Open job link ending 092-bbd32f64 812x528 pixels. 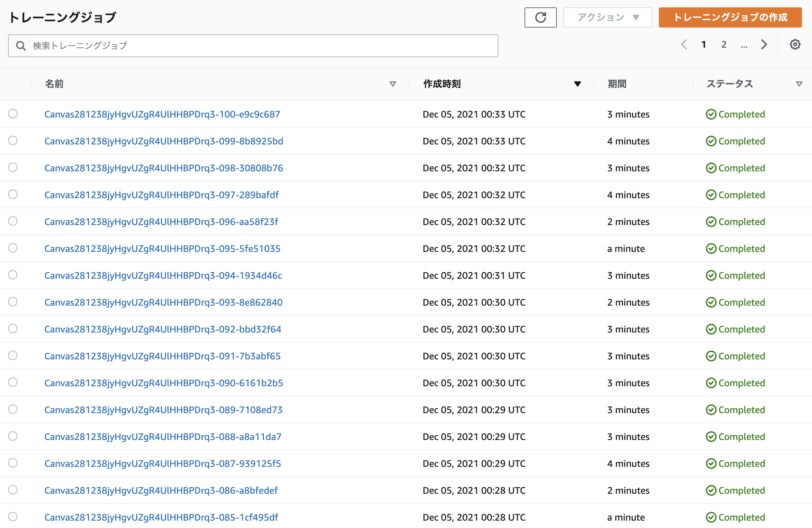click(x=163, y=329)
